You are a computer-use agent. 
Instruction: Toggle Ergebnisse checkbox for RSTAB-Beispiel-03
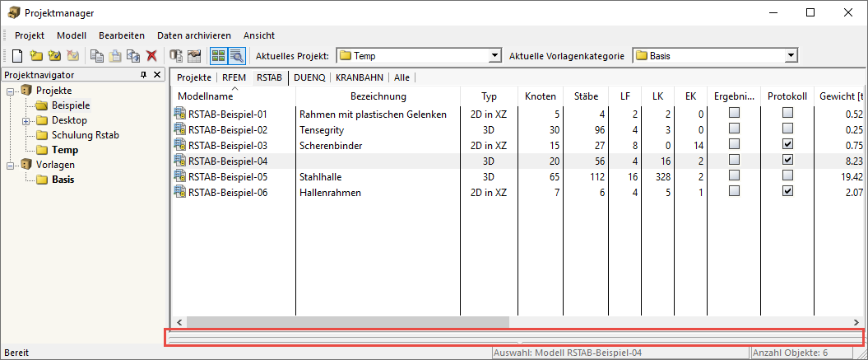pyautogui.click(x=734, y=144)
